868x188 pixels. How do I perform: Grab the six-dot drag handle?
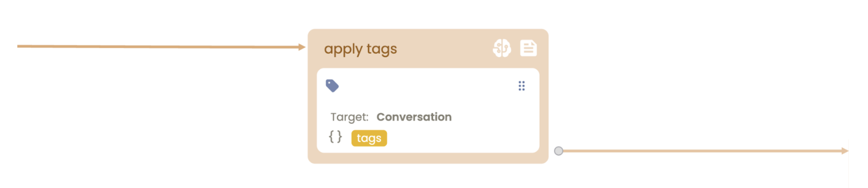(x=522, y=86)
